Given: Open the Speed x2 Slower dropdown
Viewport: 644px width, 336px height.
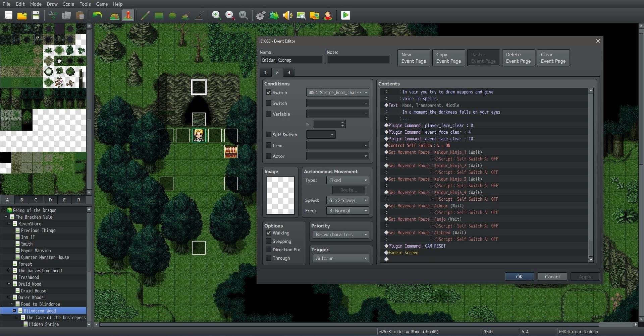Looking at the screenshot, I should [x=347, y=200].
